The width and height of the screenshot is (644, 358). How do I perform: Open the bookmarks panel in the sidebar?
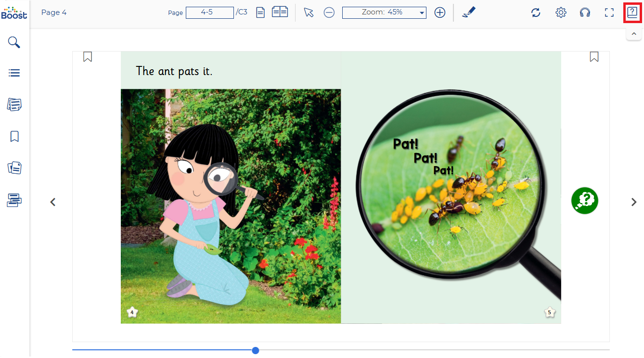14,137
